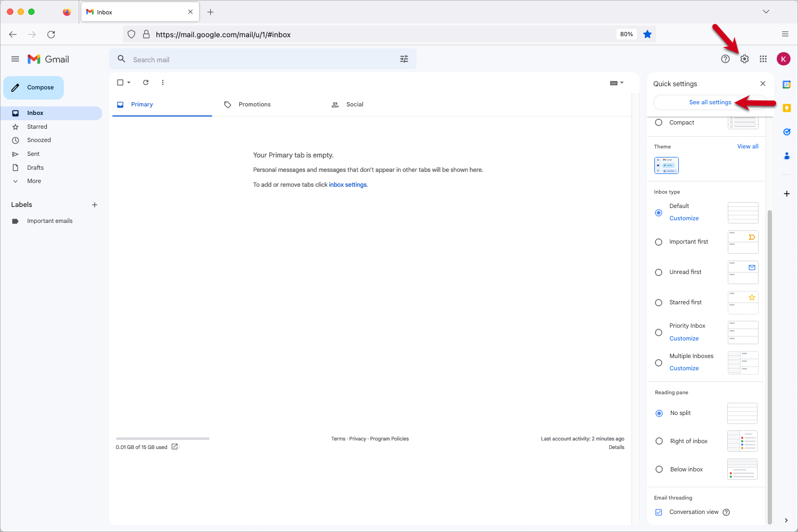Open select-all checkbox dropdown arrow

129,82
